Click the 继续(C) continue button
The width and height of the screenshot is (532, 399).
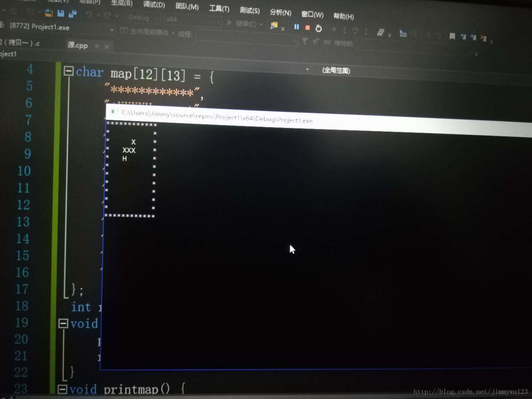pos(243,24)
